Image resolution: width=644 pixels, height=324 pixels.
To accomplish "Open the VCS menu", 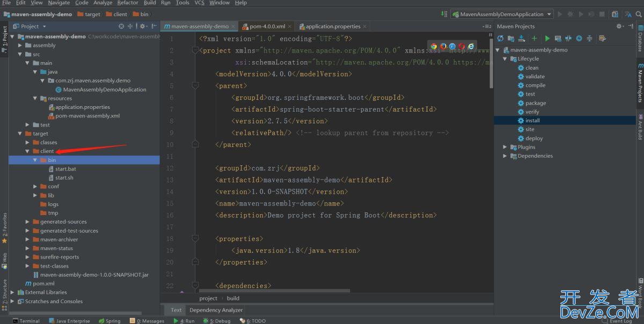I will tap(199, 3).
